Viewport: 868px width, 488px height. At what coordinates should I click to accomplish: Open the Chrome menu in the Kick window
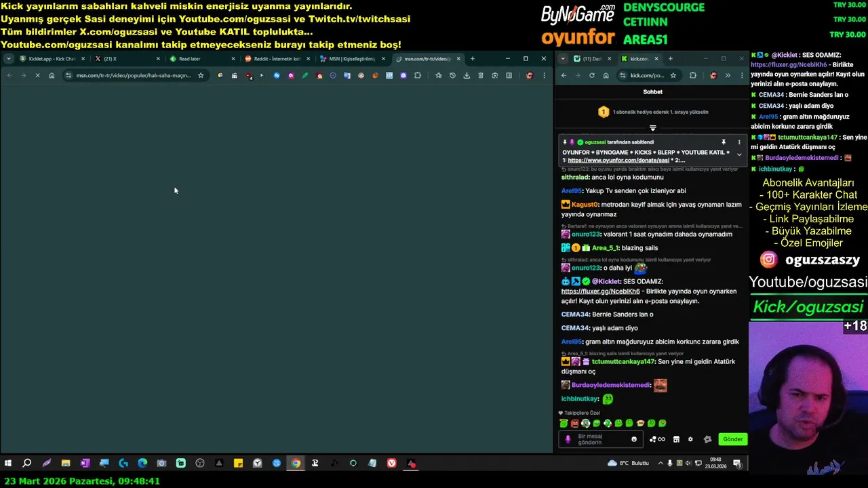click(x=741, y=75)
